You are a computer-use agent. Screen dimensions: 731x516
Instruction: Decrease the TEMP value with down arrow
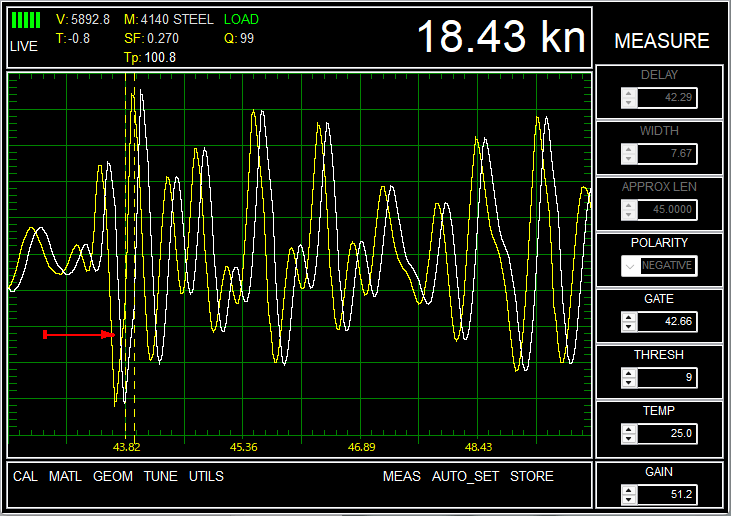[628, 439]
